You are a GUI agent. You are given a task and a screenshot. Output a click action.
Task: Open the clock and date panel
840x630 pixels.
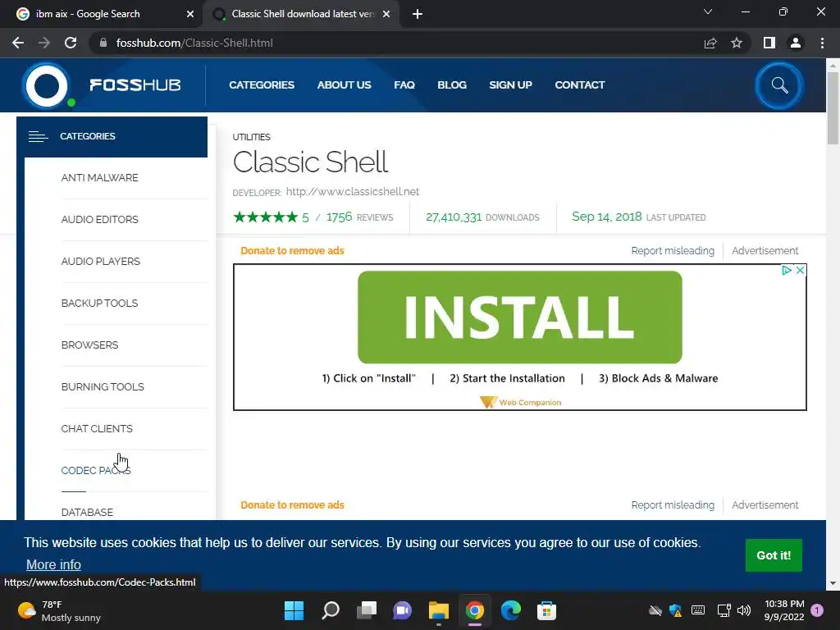point(784,610)
